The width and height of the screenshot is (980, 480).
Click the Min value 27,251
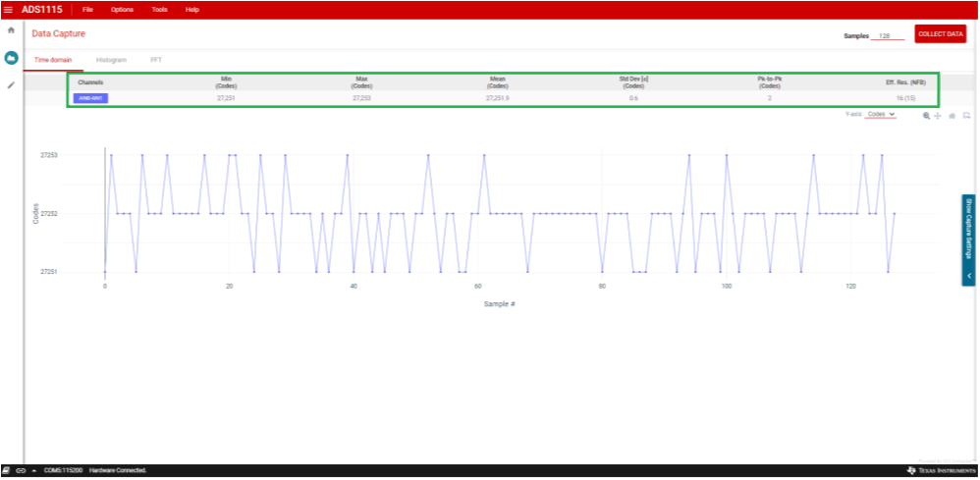pyautogui.click(x=225, y=98)
